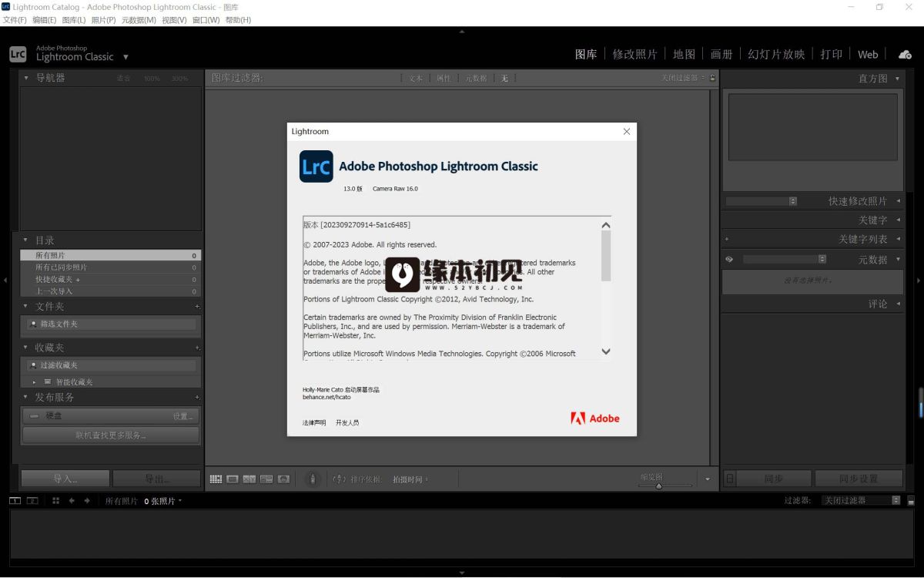Image resolution: width=924 pixels, height=578 pixels.
Task: Adjust the thumbnail size slider
Action: point(658,486)
